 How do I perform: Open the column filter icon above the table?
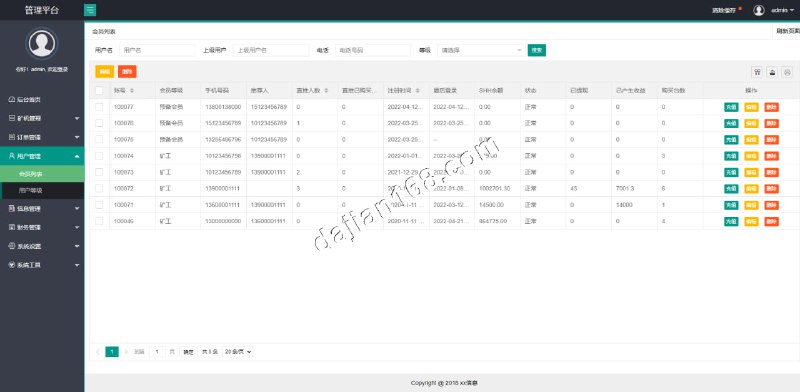(x=758, y=72)
